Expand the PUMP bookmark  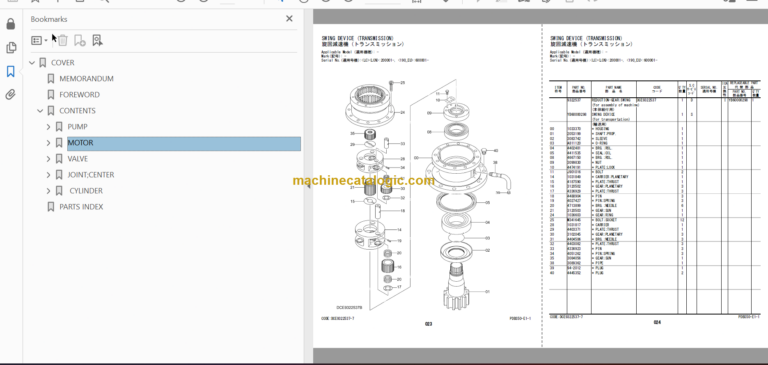click(x=48, y=127)
